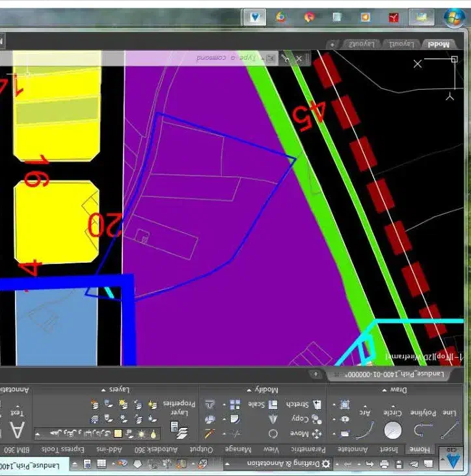Open the Drafting & Annotation workspace dropdown
Image resolution: width=471 pixels, height=476 pixels.
286,464
